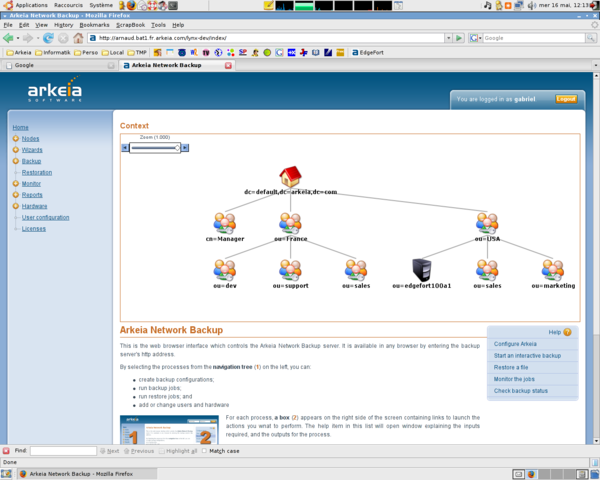Expand the Hardware tree item
The height and width of the screenshot is (480, 600).
(16, 206)
